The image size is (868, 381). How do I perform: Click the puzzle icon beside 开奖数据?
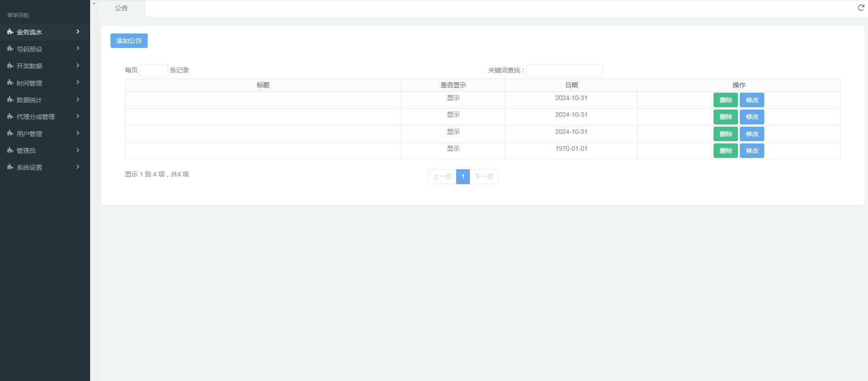point(10,66)
